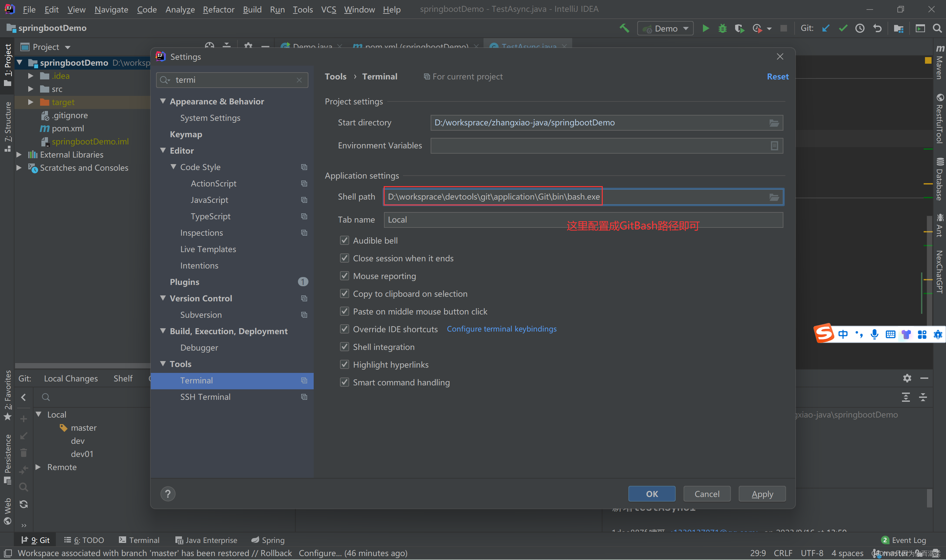Screen dimensions: 946x560
Task: Collapse Appearance & Behavior settings group
Action: pyautogui.click(x=163, y=101)
